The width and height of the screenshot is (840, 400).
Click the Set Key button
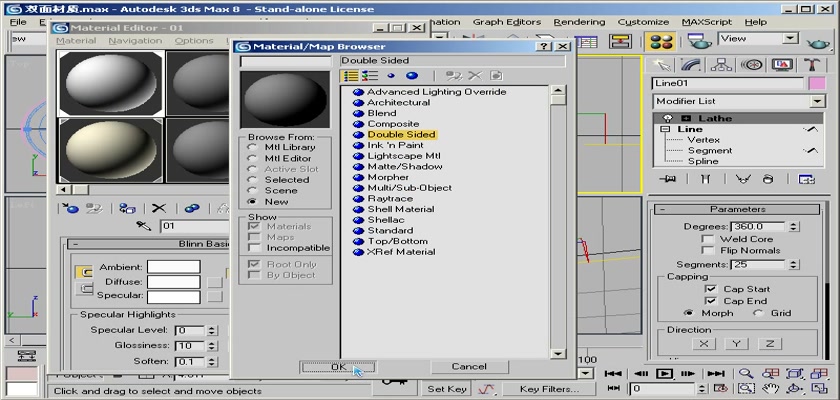tap(446, 389)
